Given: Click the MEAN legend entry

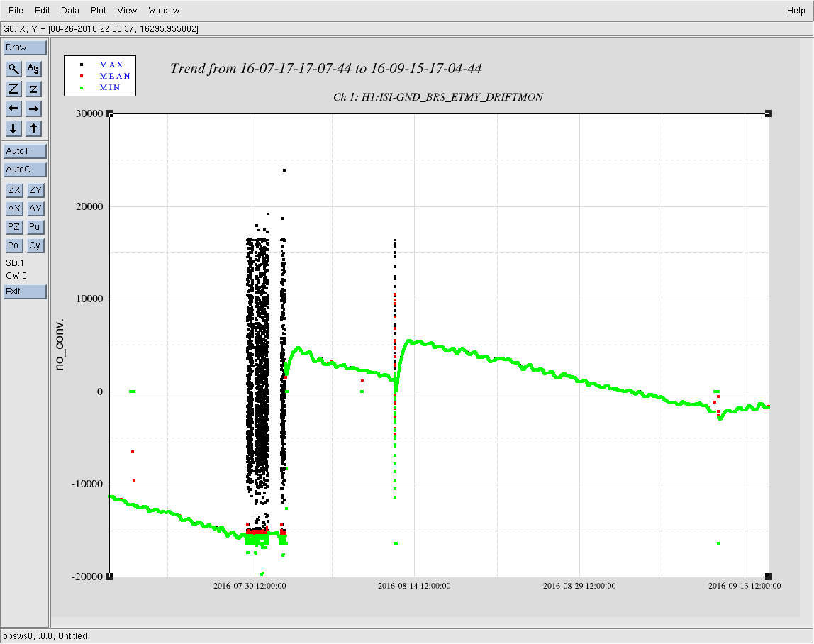Looking at the screenshot, I should (x=115, y=77).
